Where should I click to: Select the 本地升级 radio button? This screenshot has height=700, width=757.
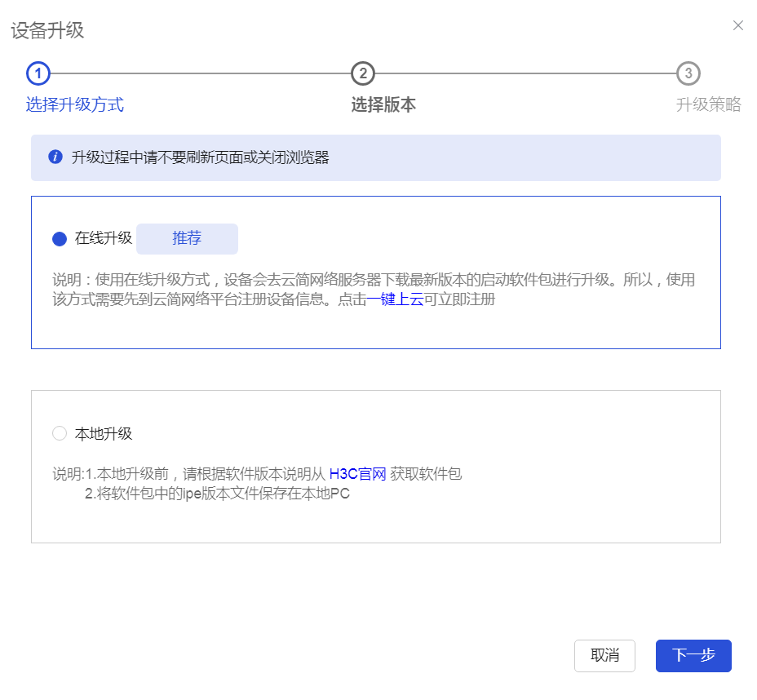(x=60, y=433)
